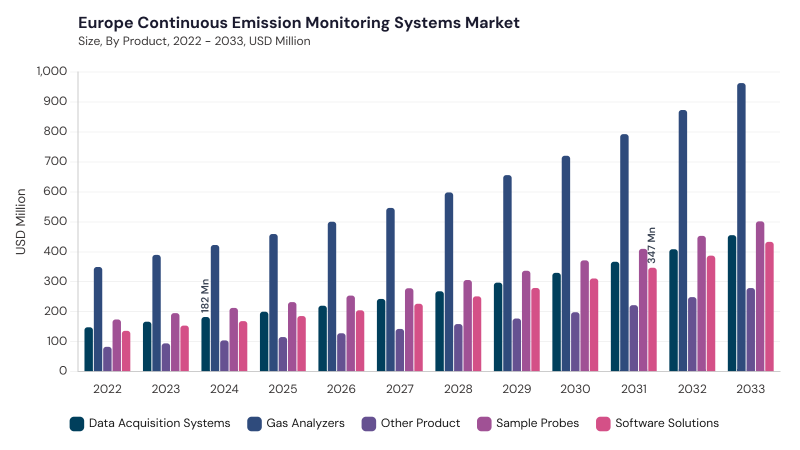Click the 300 y-axis tick label
This screenshot has height=450, width=800.
(x=56, y=281)
